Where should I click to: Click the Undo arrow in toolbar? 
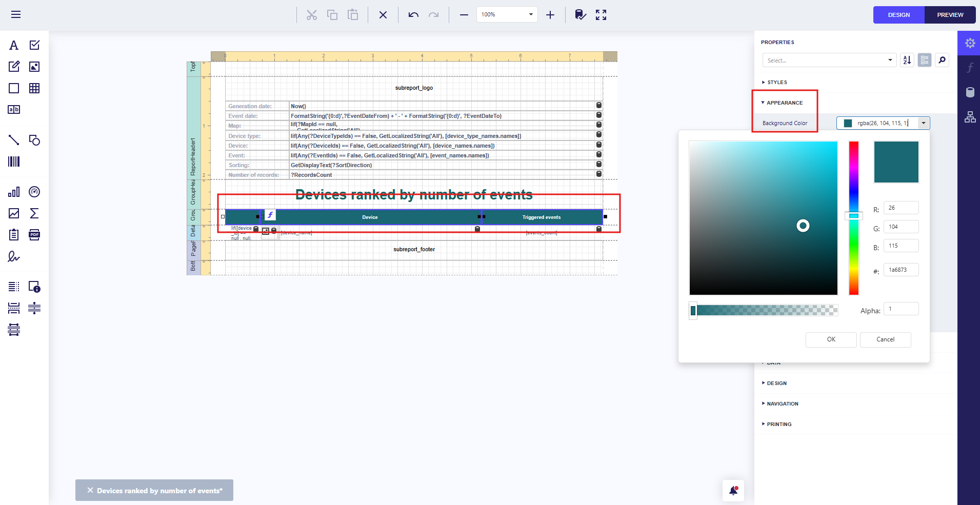413,15
